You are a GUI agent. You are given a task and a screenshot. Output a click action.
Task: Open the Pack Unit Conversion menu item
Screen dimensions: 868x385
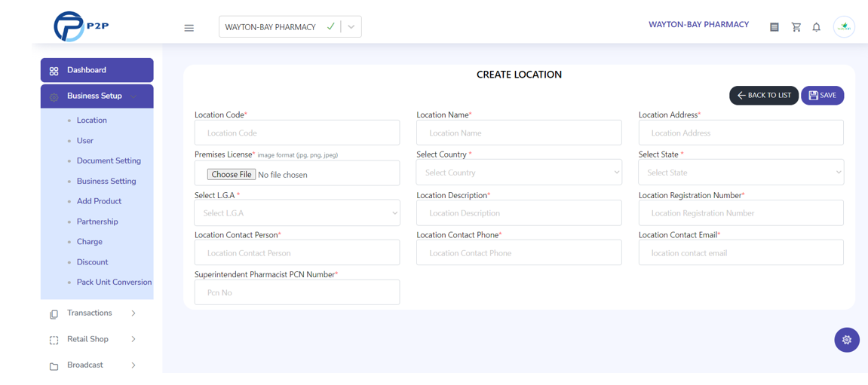114,282
